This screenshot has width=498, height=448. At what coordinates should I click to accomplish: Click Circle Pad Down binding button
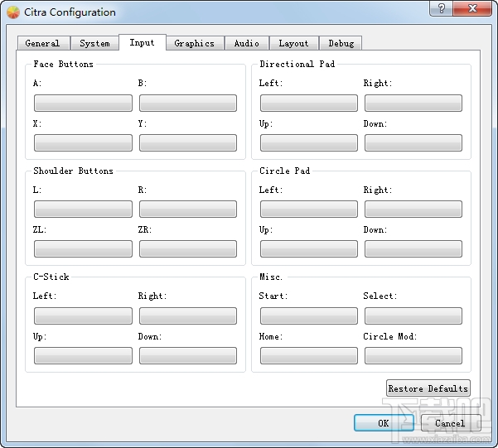point(413,248)
